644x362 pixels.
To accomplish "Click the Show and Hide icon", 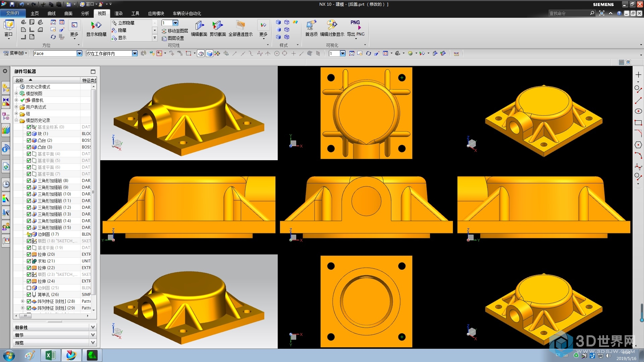I will coord(96,25).
